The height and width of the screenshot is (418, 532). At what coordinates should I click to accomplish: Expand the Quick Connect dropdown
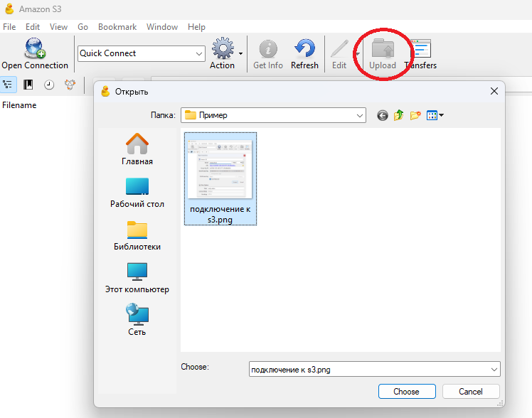pyautogui.click(x=199, y=53)
